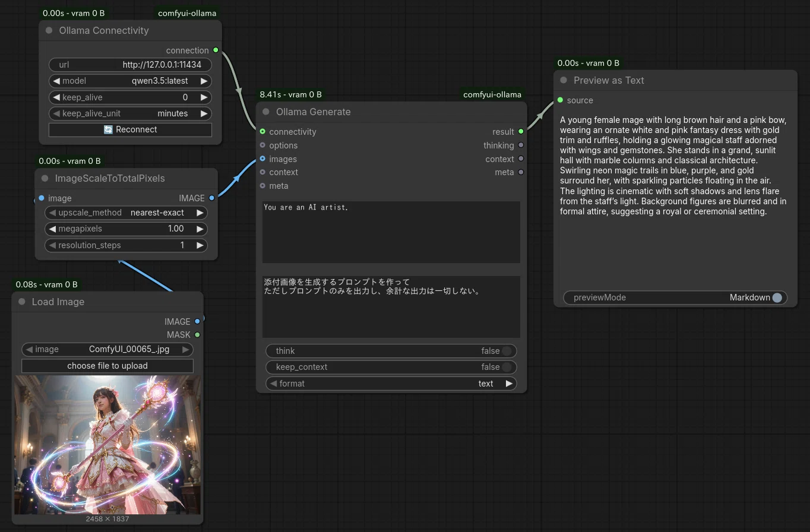Select next model with the right arrow
Image resolution: width=810 pixels, height=532 pixels.
(204, 81)
